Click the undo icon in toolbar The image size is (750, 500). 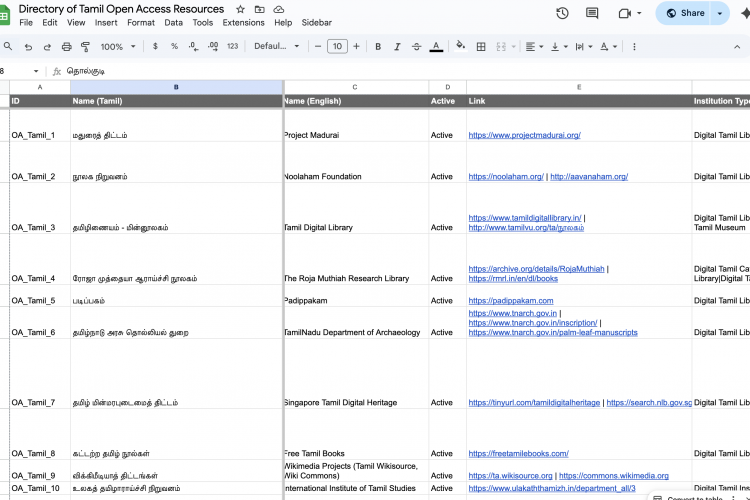pos(28,46)
